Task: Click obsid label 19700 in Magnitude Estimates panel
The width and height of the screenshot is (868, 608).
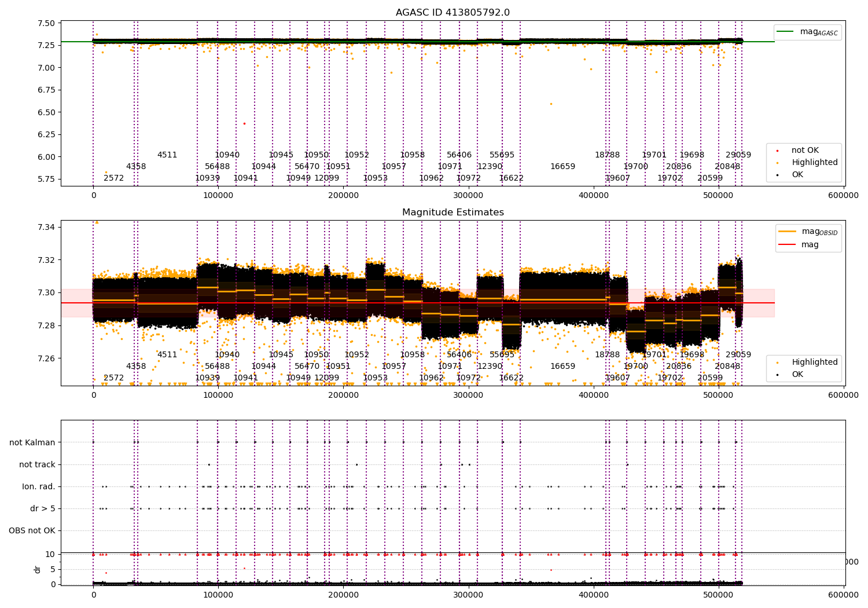Action: coord(635,366)
